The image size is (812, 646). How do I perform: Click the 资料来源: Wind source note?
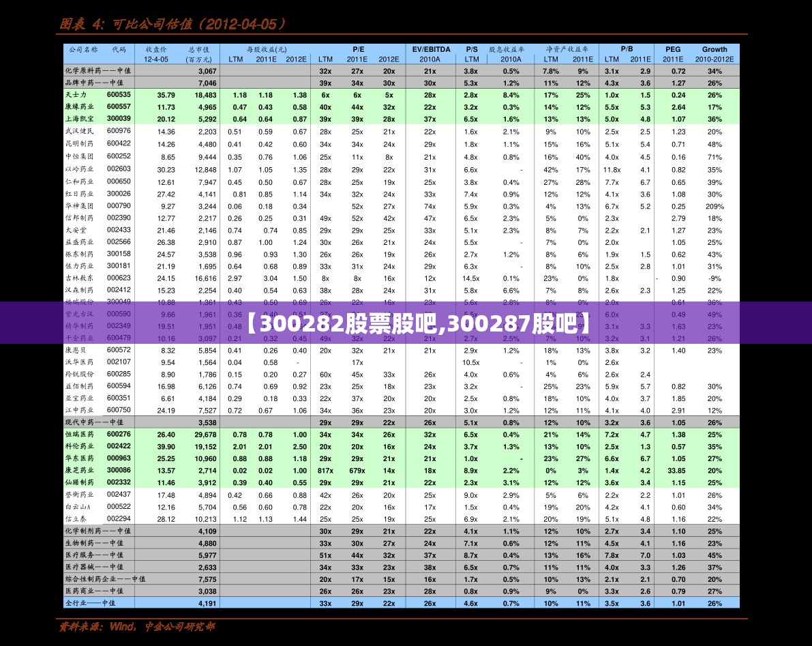click(x=137, y=627)
